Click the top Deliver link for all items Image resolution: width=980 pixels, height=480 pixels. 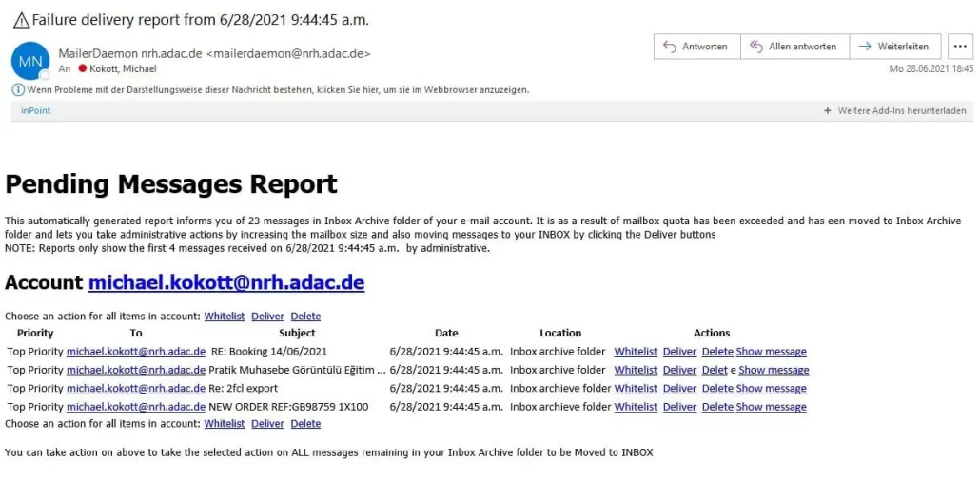pyautogui.click(x=267, y=317)
